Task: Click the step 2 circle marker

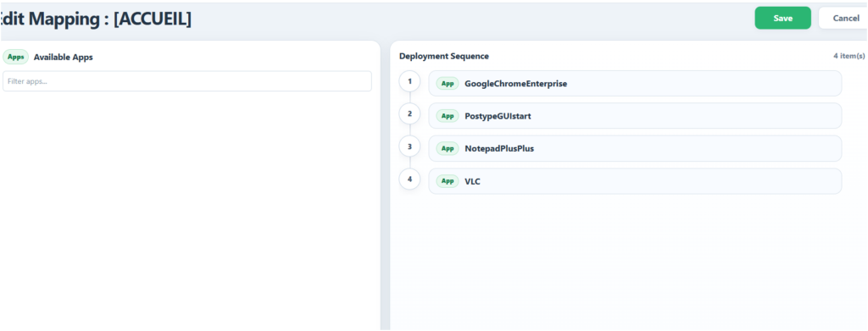Action: pyautogui.click(x=409, y=113)
